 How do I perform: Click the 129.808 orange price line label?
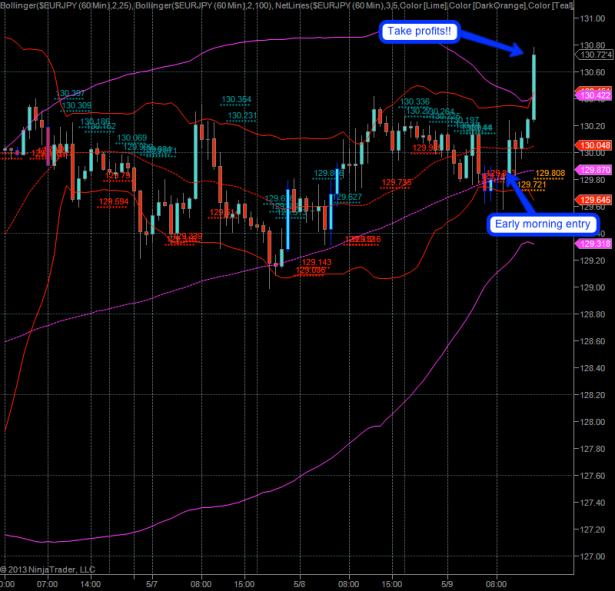(x=551, y=174)
